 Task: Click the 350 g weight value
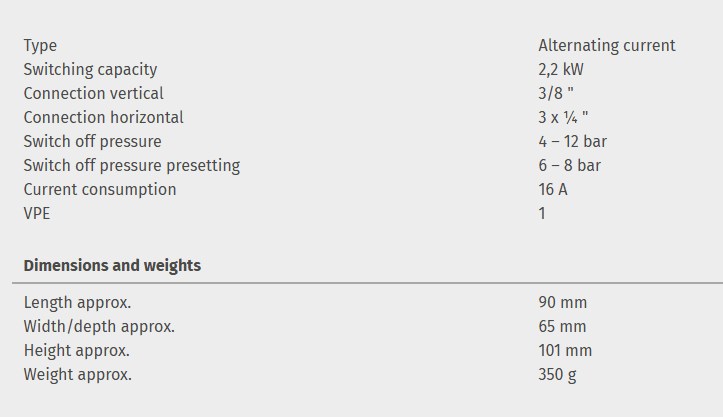(x=557, y=374)
